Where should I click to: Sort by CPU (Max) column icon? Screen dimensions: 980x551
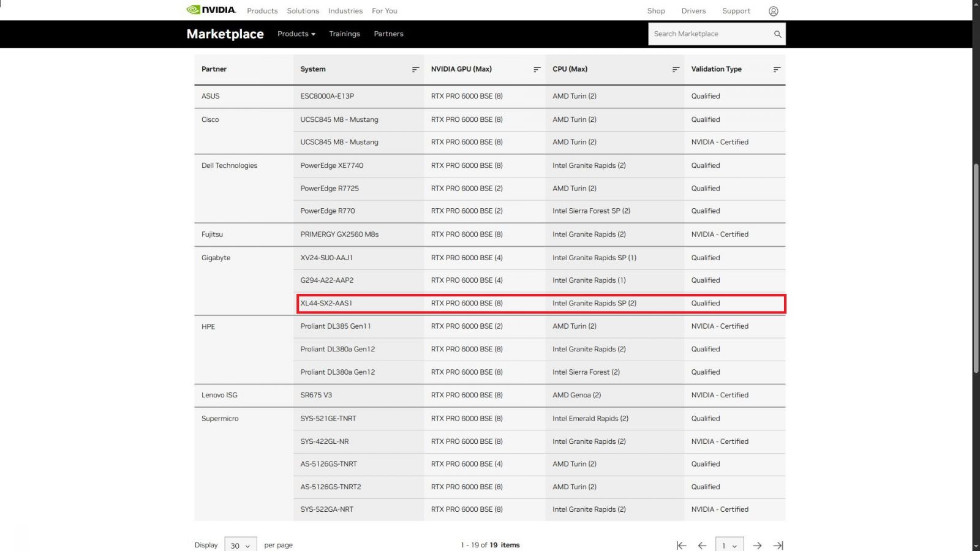click(676, 70)
